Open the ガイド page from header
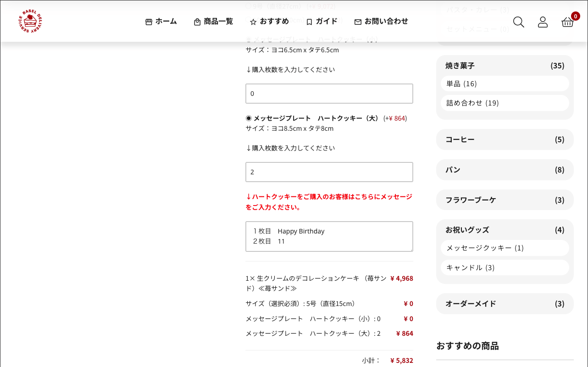 (322, 22)
